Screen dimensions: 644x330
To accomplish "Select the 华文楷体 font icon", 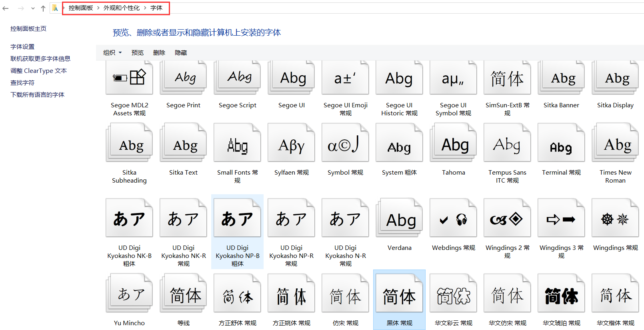I will (x=615, y=293).
